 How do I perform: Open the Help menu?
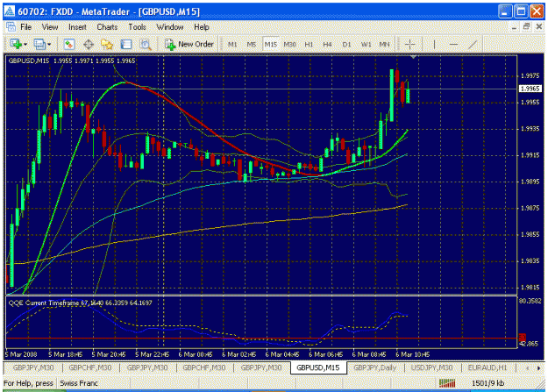coord(202,27)
